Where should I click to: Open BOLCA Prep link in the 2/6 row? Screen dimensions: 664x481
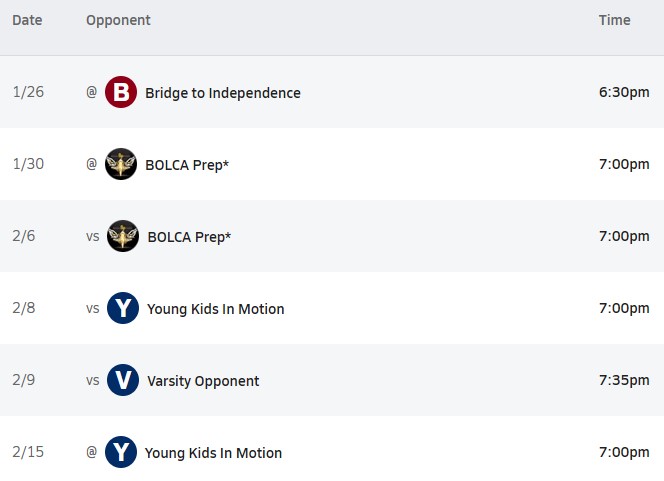coord(189,237)
